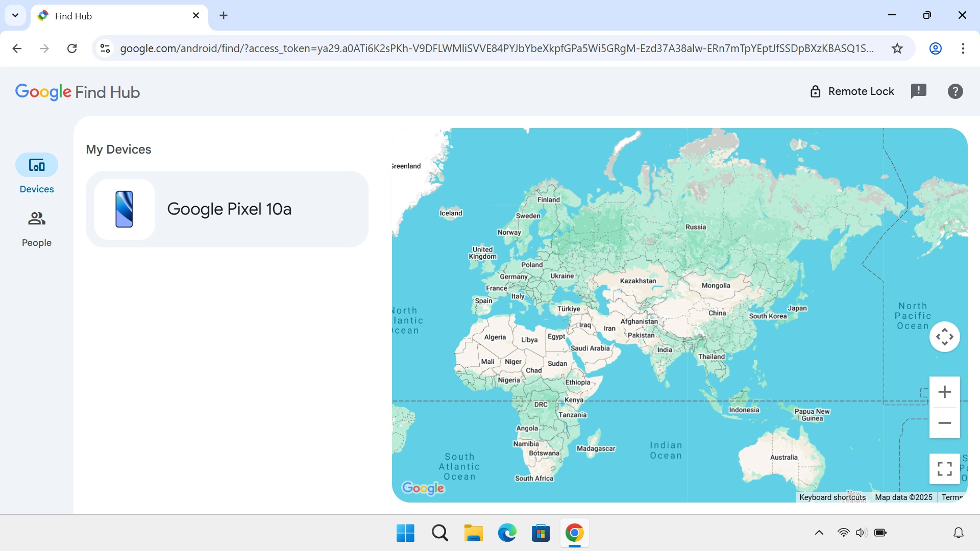Open Chrome's three-dot menu
Image resolution: width=980 pixels, height=551 pixels.
(963, 48)
